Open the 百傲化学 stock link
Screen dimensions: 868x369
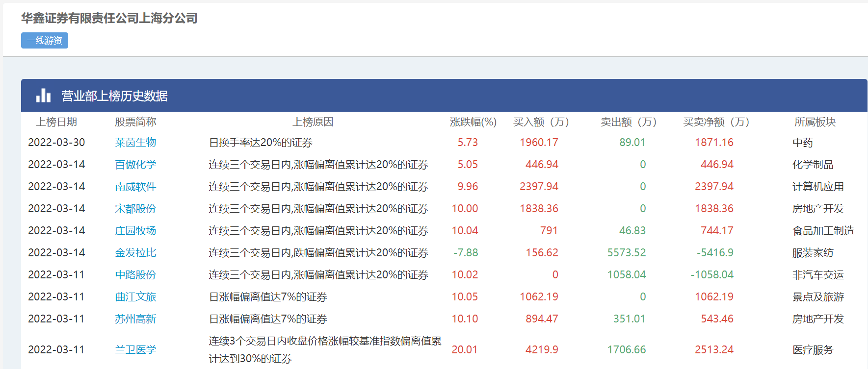pos(135,165)
